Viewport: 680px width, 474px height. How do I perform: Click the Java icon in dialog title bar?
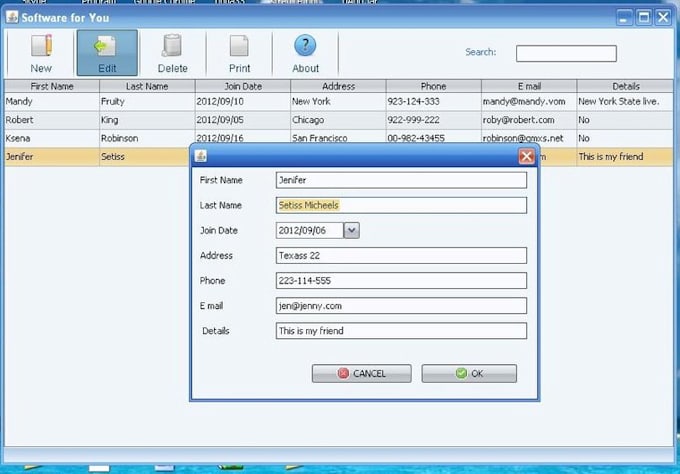(x=201, y=156)
